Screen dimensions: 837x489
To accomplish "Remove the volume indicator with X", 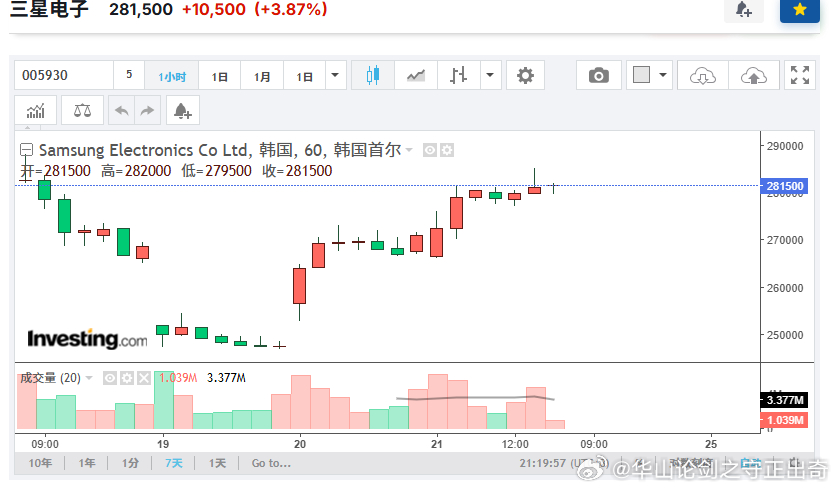I will click(144, 378).
